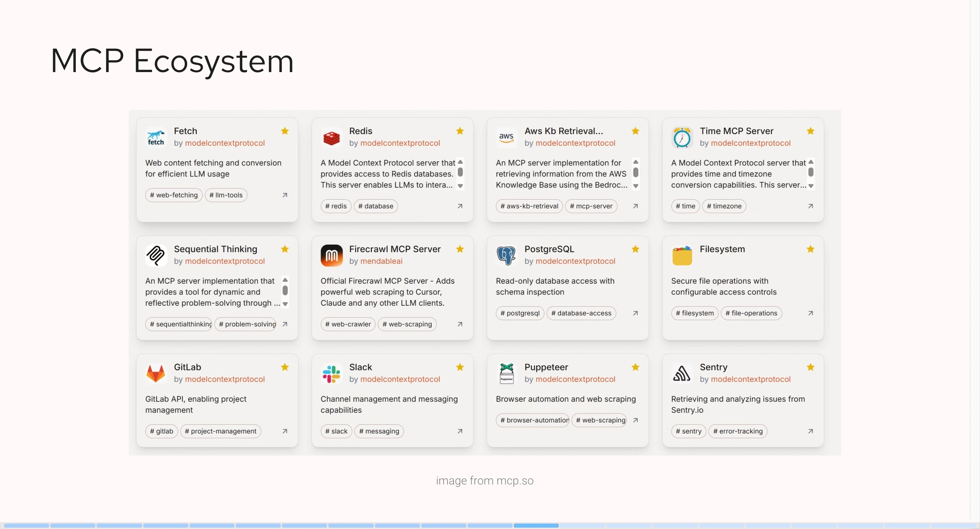This screenshot has height=529, width=980.
Task: Toggle the star on PostgreSQL card
Action: (x=635, y=249)
